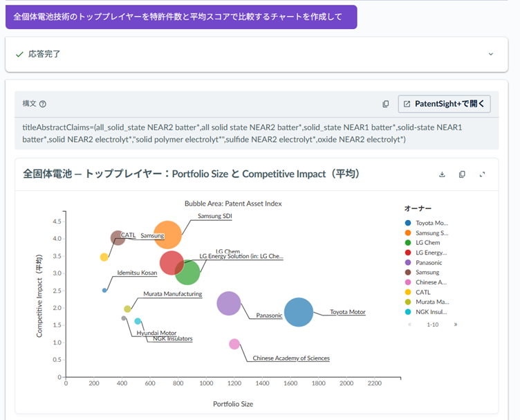Viewport: 520px width, 420px height.
Task: Toggle Chinese Academy legend entry
Action: coord(426,282)
